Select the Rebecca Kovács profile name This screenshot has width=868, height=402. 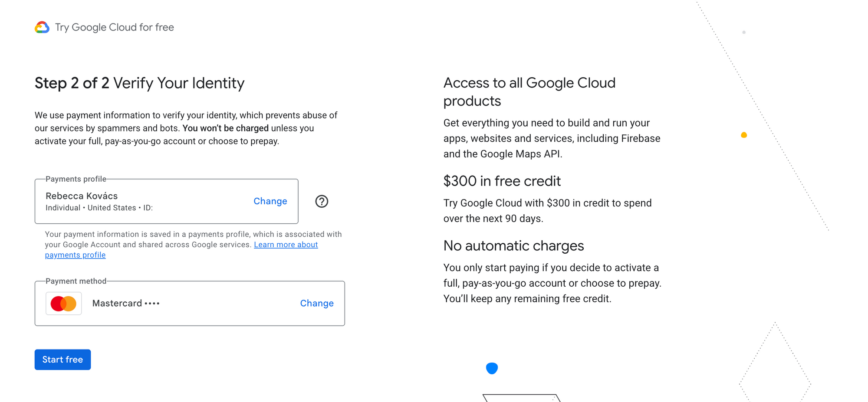point(82,196)
